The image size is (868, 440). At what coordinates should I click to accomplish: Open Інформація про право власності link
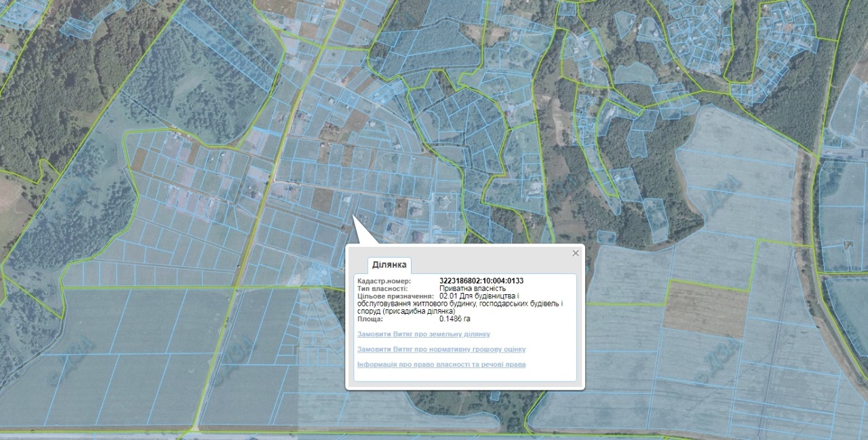click(441, 365)
